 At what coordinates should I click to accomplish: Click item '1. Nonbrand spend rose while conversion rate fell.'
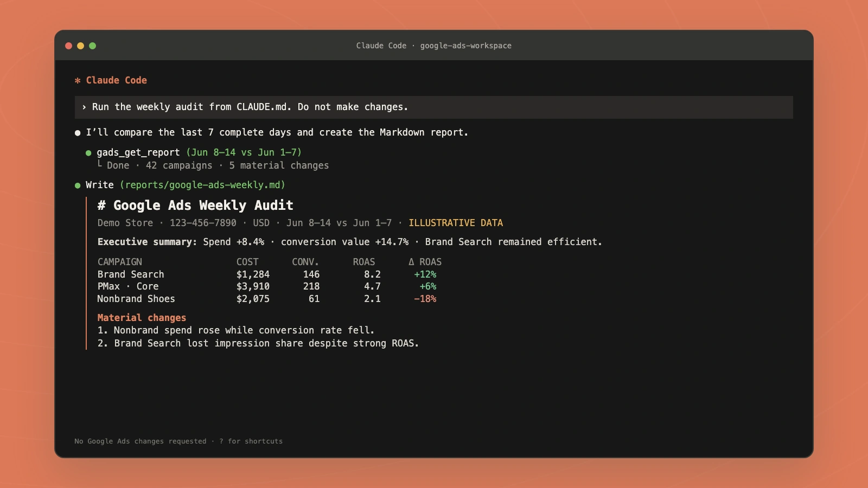[x=236, y=330]
